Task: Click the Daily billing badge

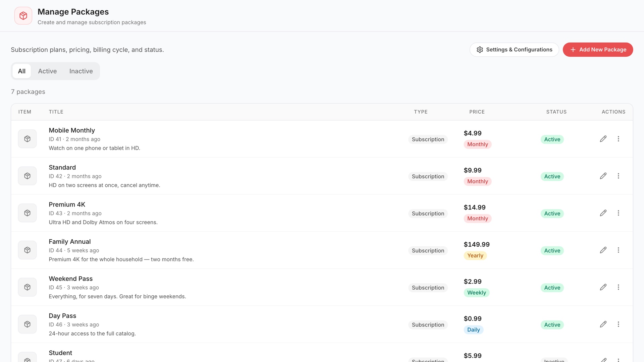Action: point(474,330)
